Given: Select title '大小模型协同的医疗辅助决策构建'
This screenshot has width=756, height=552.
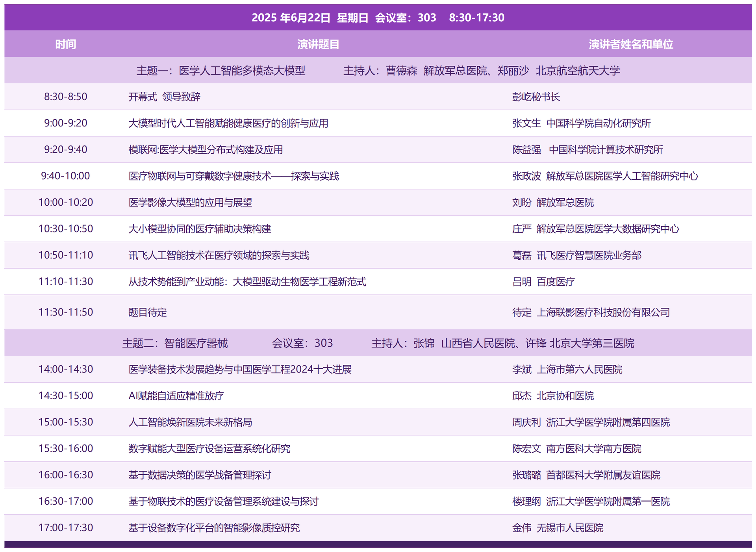Looking at the screenshot, I should [200, 229].
